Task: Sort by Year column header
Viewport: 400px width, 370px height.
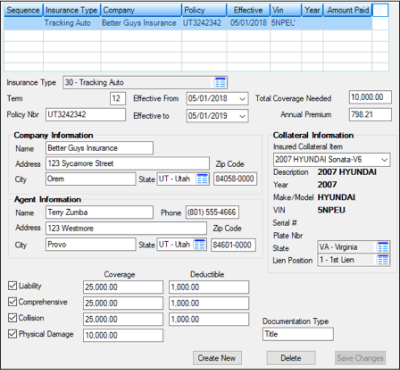Action: coord(313,10)
